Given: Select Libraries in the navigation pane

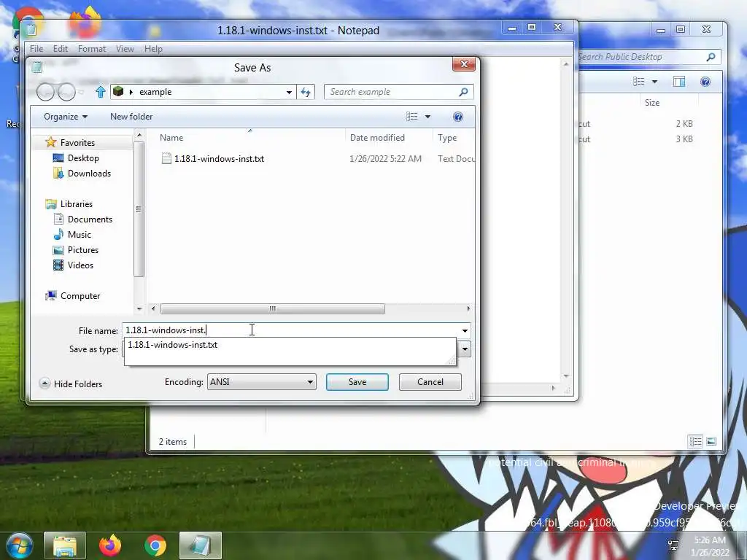Looking at the screenshot, I should click(x=76, y=204).
